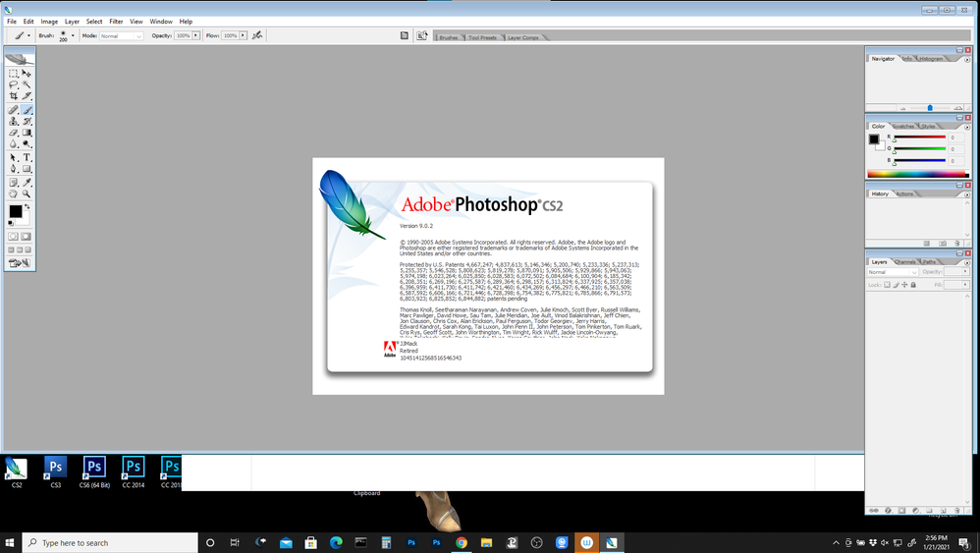Open the Image menu
The width and height of the screenshot is (980, 553).
pos(49,22)
